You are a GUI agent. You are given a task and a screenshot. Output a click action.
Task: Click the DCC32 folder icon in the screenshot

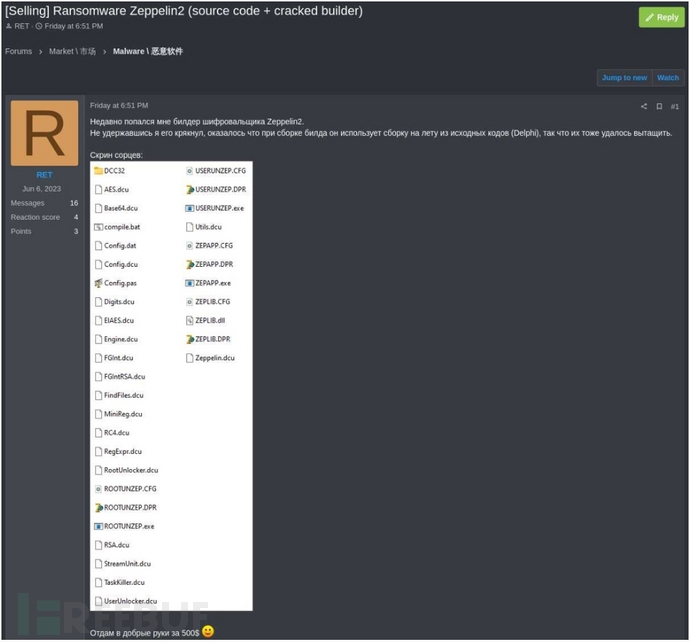tap(98, 171)
